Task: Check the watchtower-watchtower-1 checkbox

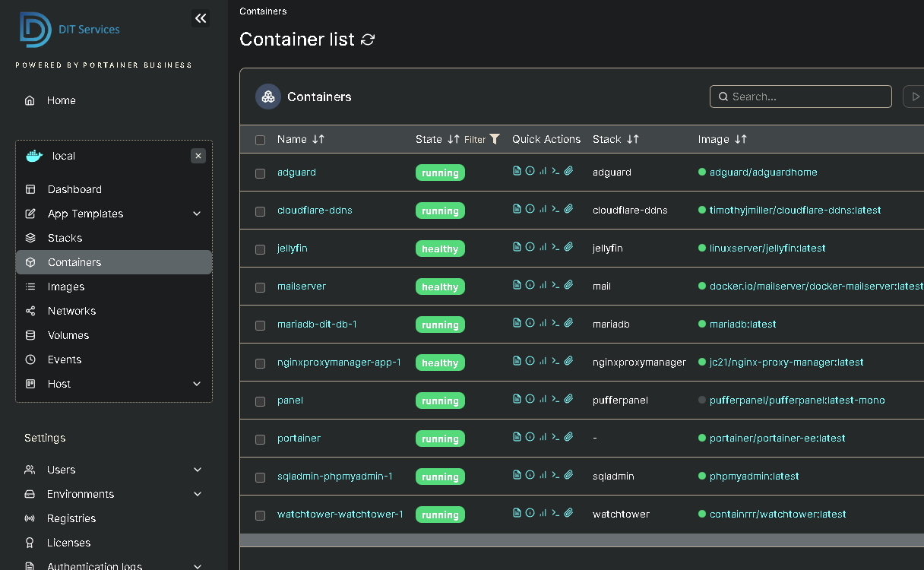Action: tap(261, 515)
